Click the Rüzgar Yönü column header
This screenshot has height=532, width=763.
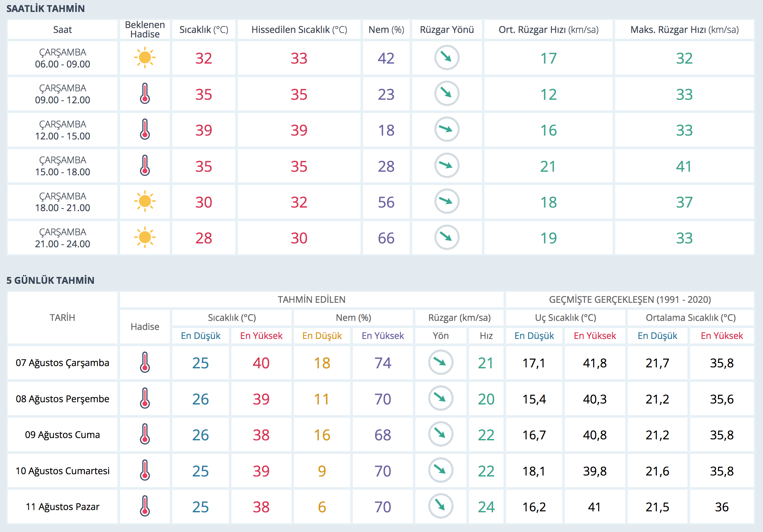tap(447, 30)
